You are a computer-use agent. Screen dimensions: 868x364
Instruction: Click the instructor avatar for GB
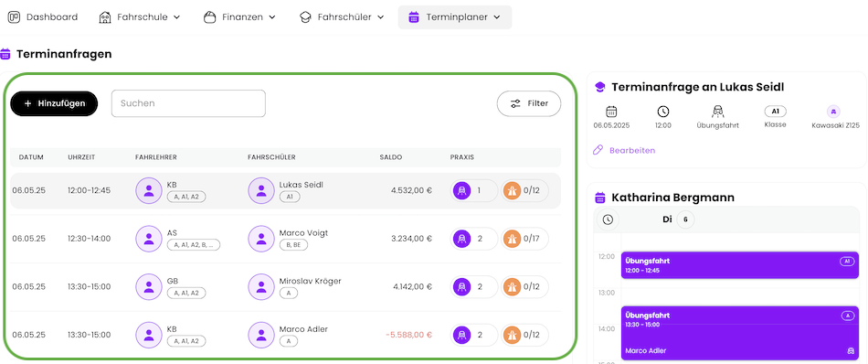[x=149, y=287]
